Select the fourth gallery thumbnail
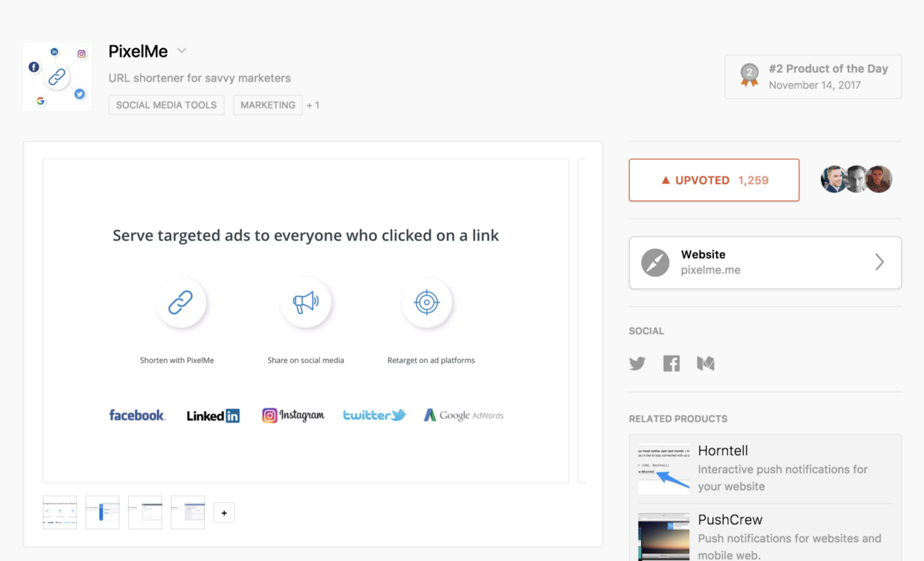Image resolution: width=924 pixels, height=561 pixels. (187, 512)
